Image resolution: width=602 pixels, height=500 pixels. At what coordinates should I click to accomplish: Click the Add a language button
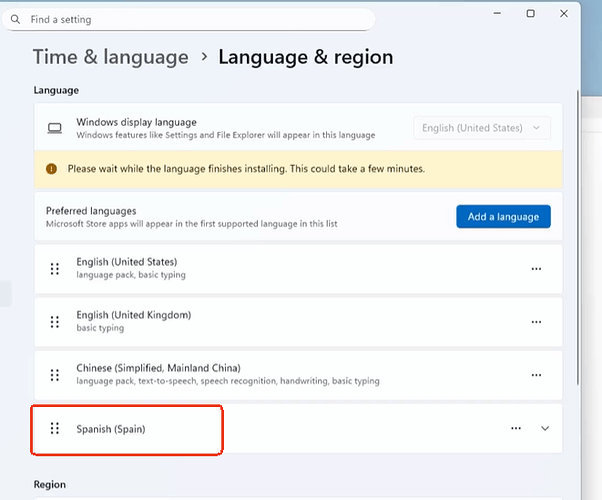click(503, 216)
